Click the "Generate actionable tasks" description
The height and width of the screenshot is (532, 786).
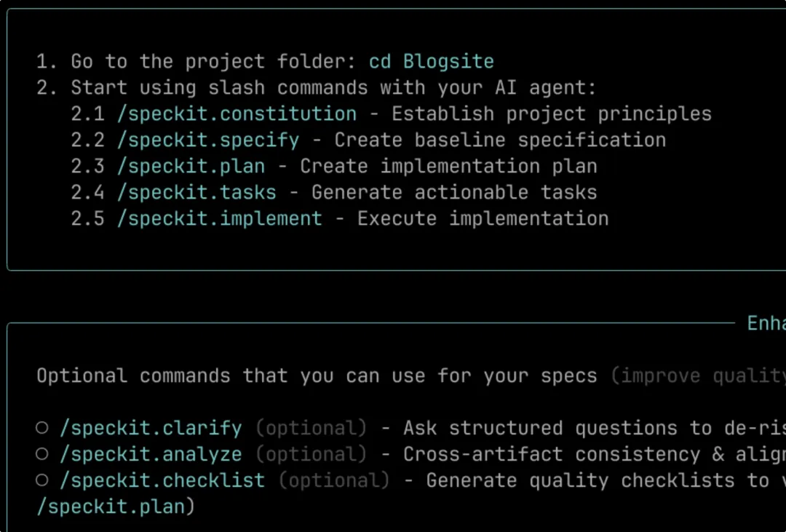click(454, 193)
